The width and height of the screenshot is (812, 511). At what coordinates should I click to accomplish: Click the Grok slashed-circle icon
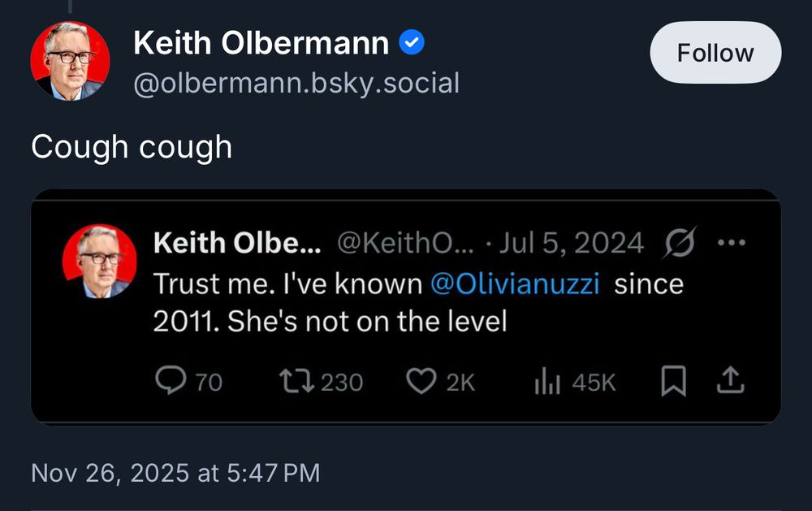(679, 243)
